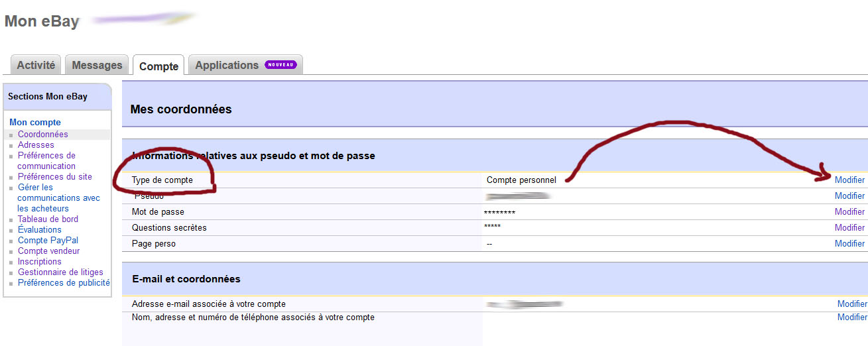The image size is (868, 346).
Task: Click the Questions secrètes label
Action: pos(169,227)
